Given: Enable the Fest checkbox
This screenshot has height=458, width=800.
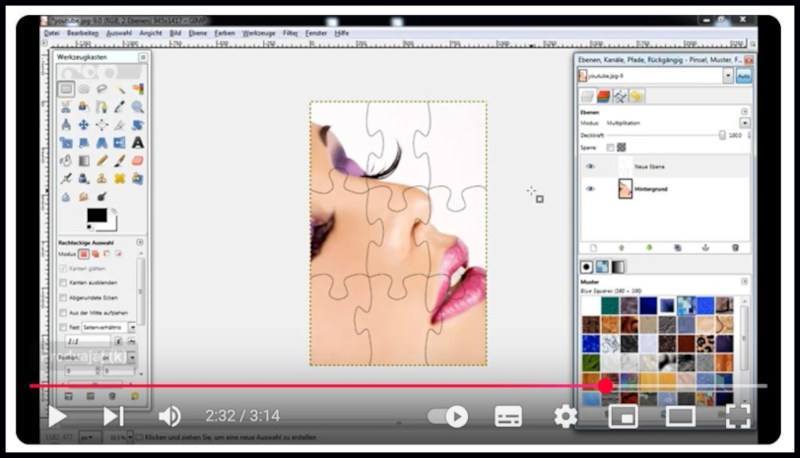Looking at the screenshot, I should click(63, 327).
